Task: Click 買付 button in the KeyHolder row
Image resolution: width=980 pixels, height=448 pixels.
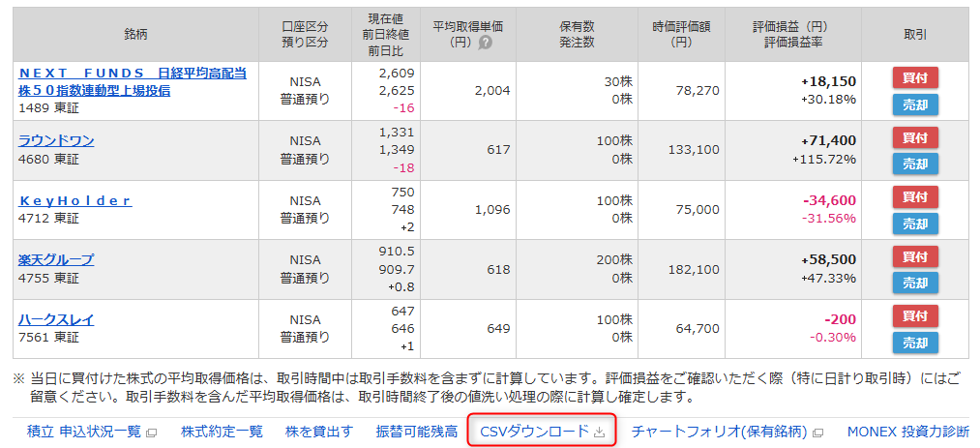Action: coord(915,196)
